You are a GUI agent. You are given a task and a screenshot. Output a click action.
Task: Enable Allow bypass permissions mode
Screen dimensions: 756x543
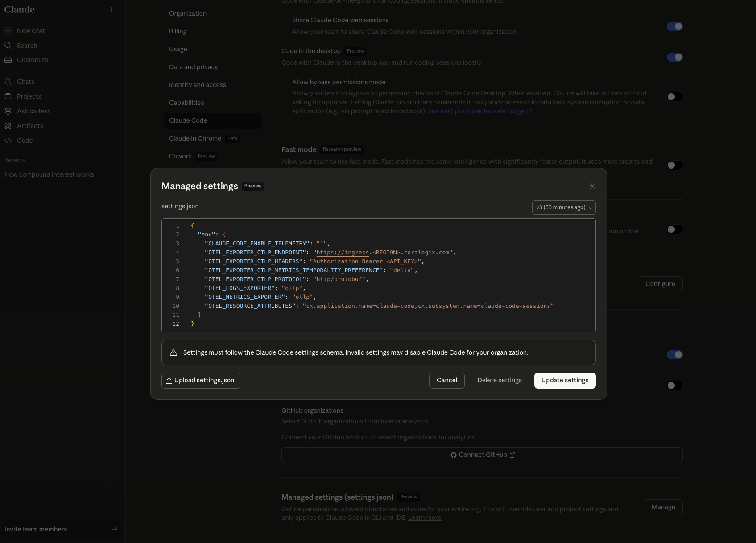[674, 97]
